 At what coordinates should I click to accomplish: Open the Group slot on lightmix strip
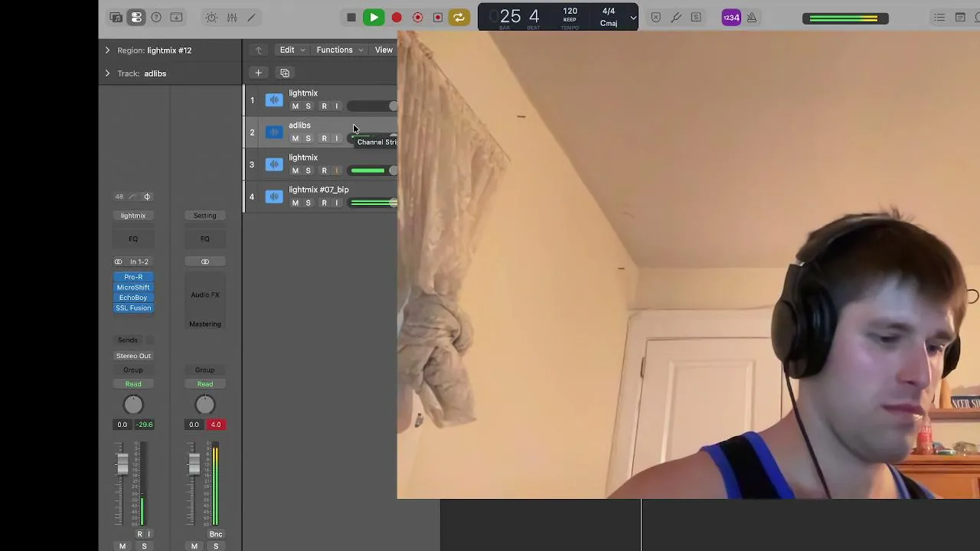[x=133, y=370]
